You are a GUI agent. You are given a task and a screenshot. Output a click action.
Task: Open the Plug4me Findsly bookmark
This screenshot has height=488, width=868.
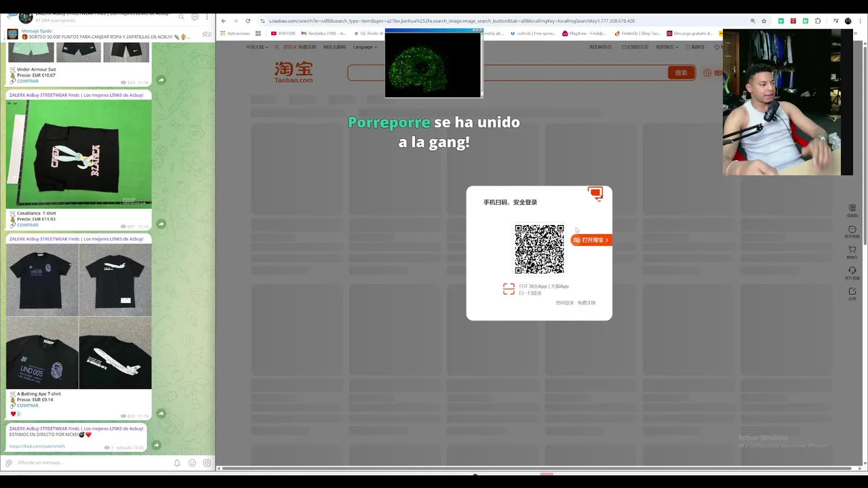point(585,33)
